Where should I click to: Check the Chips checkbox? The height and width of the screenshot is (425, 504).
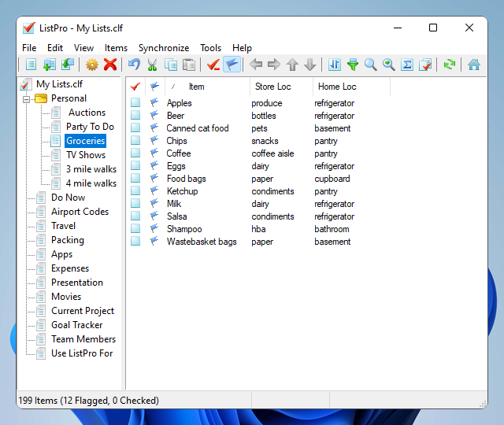[x=135, y=140]
